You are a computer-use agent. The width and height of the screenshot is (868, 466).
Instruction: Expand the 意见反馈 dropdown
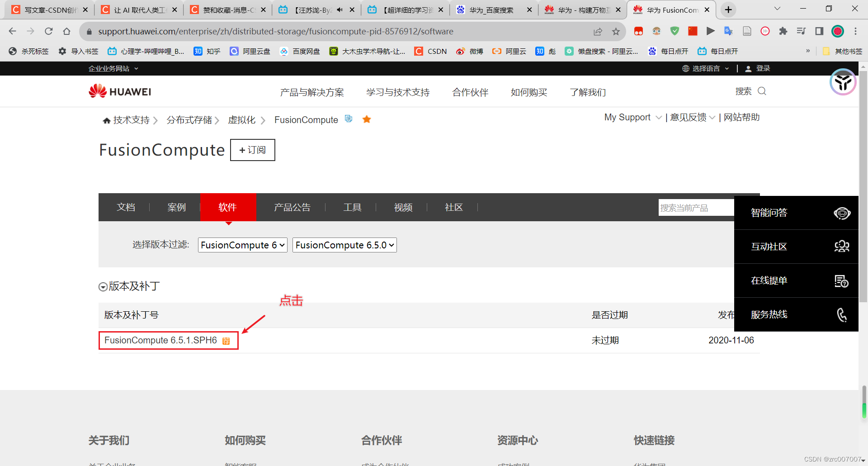point(693,117)
